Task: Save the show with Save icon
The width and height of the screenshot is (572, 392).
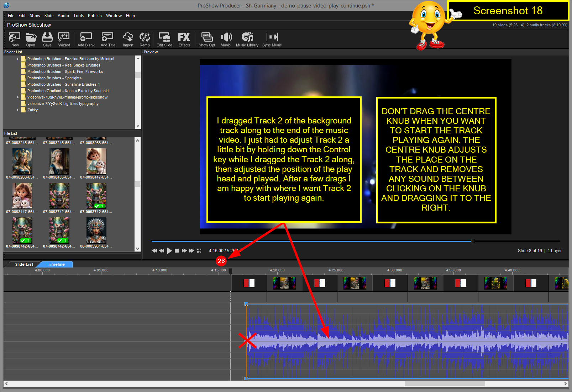Action: 47,39
